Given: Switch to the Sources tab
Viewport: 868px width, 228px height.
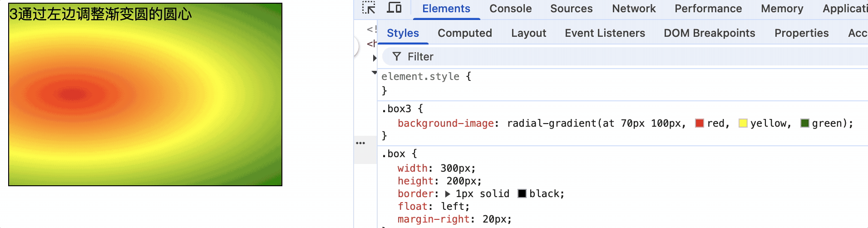Looking at the screenshot, I should click(x=571, y=9).
